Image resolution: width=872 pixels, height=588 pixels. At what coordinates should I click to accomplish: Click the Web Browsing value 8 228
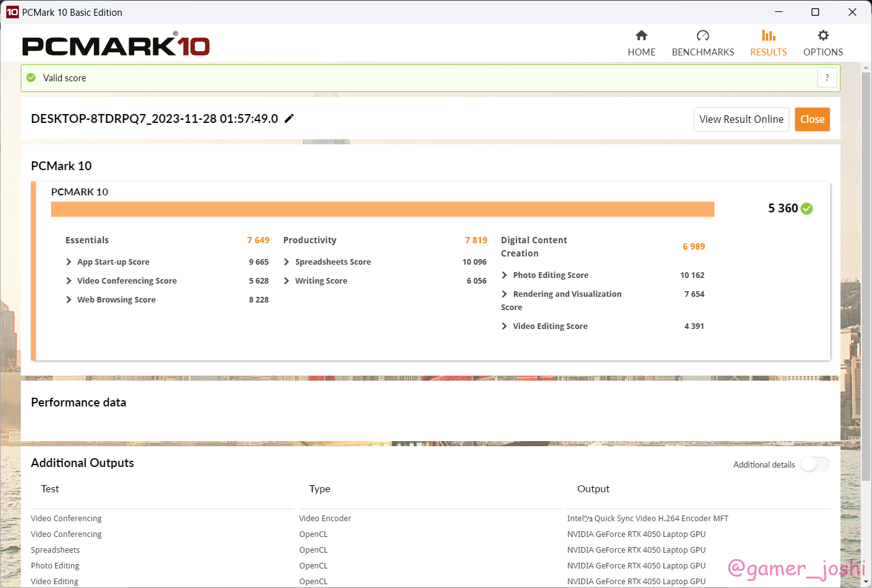pos(259,300)
